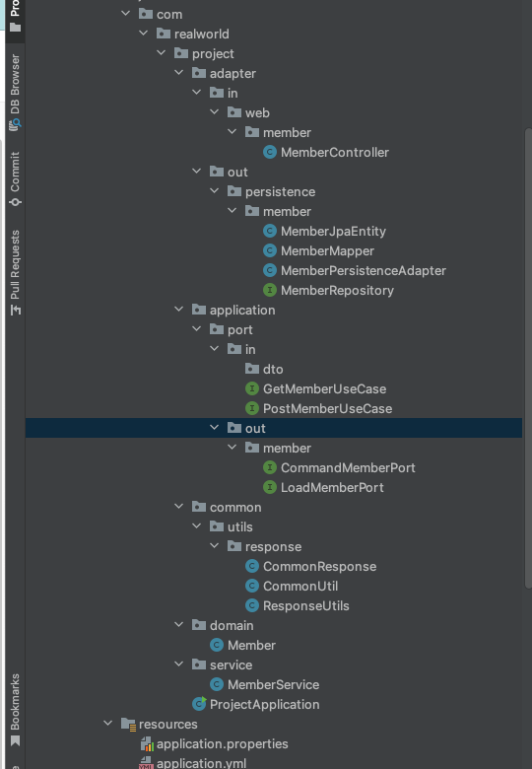Click the common package folder icon
The height and width of the screenshot is (769, 532).
tap(199, 507)
